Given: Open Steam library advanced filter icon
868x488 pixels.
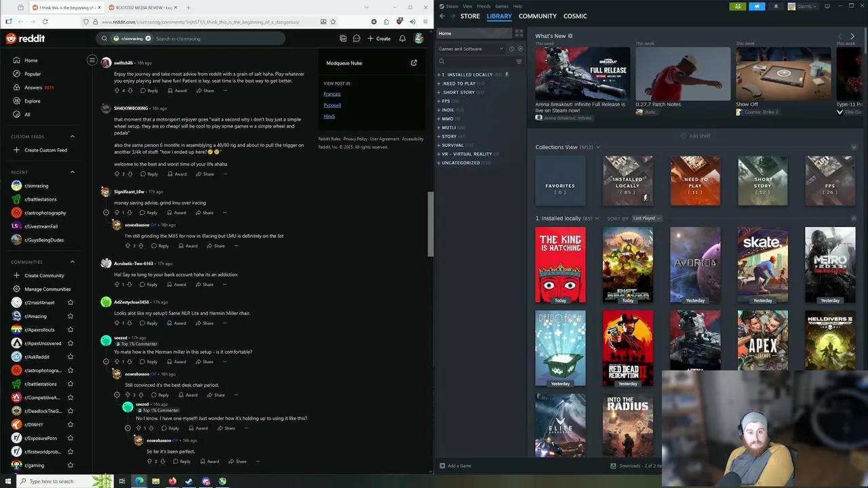Looking at the screenshot, I should pos(519,62).
